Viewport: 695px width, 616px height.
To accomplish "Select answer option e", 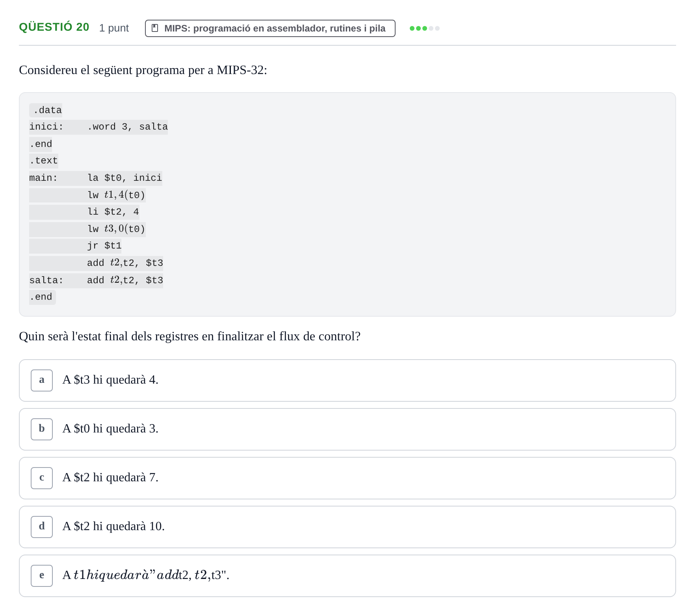I will (x=347, y=576).
